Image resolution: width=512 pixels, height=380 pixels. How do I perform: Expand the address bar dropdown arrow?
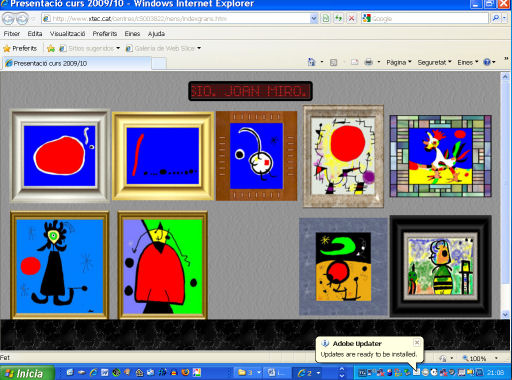pyautogui.click(x=314, y=19)
